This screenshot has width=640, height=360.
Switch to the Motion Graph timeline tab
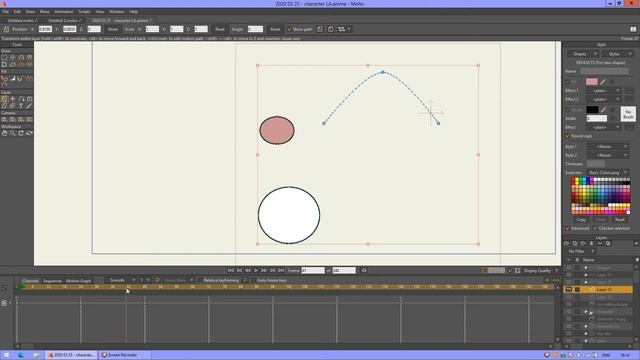click(x=78, y=281)
